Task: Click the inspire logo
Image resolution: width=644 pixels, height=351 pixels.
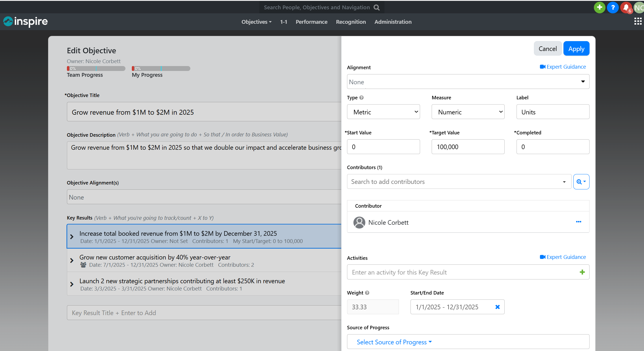Action: [x=25, y=21]
